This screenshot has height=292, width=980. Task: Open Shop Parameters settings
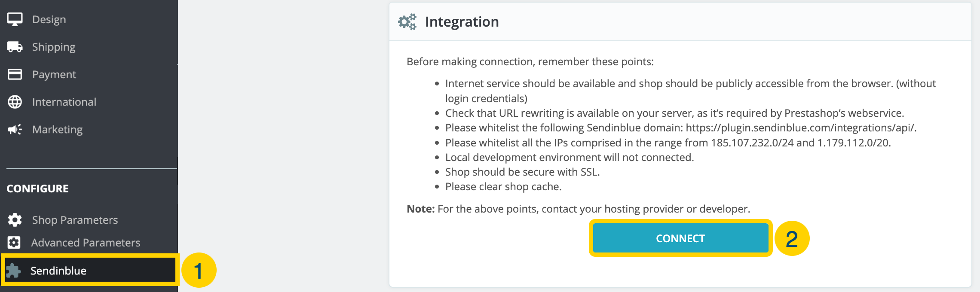pos(75,220)
